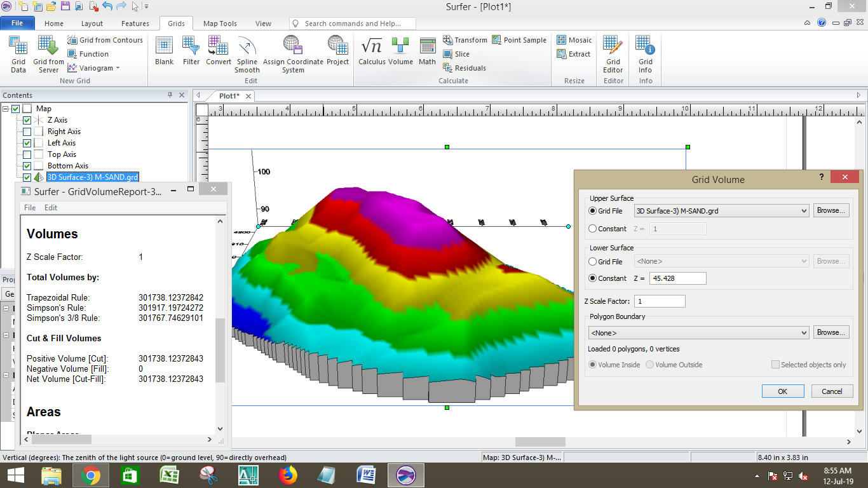Click the Lower Surface Z value field
Image resolution: width=868 pixels, height=488 pixels.
point(678,278)
